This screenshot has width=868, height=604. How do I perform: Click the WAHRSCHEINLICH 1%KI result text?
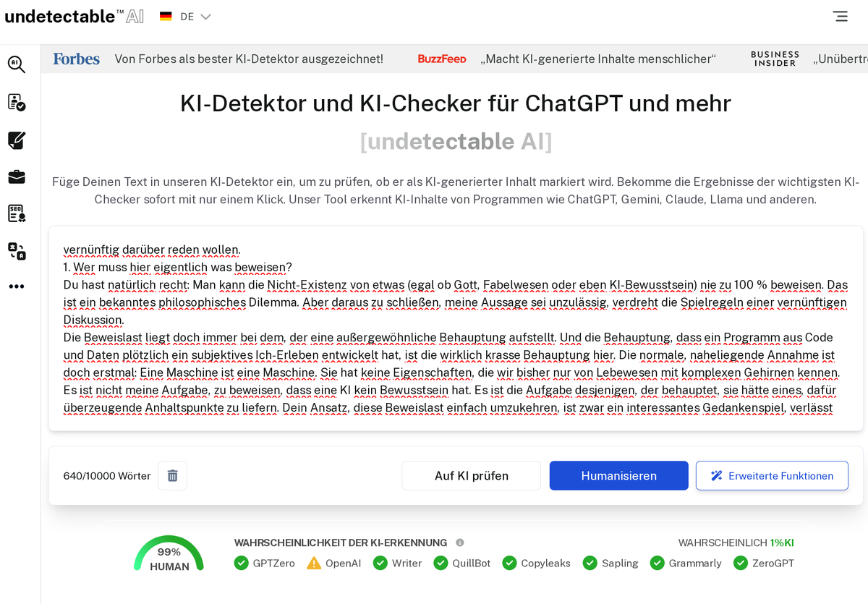[x=736, y=543]
